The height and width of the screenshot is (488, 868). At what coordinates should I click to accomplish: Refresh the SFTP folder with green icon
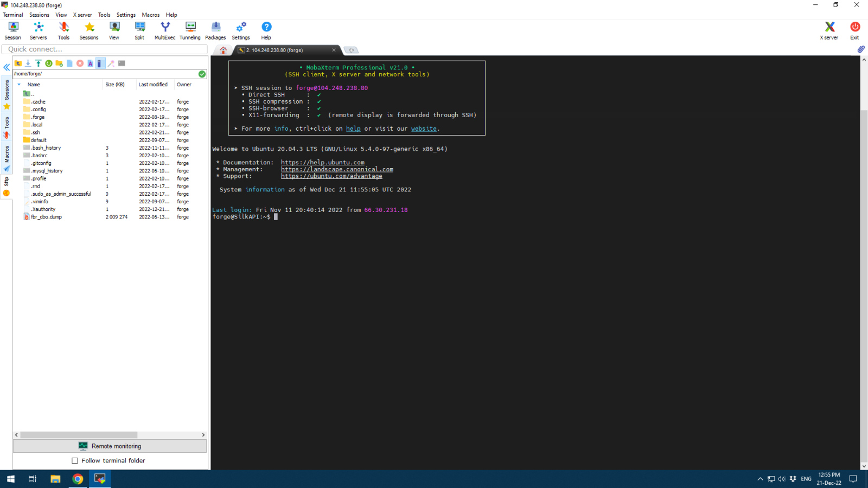coord(49,63)
